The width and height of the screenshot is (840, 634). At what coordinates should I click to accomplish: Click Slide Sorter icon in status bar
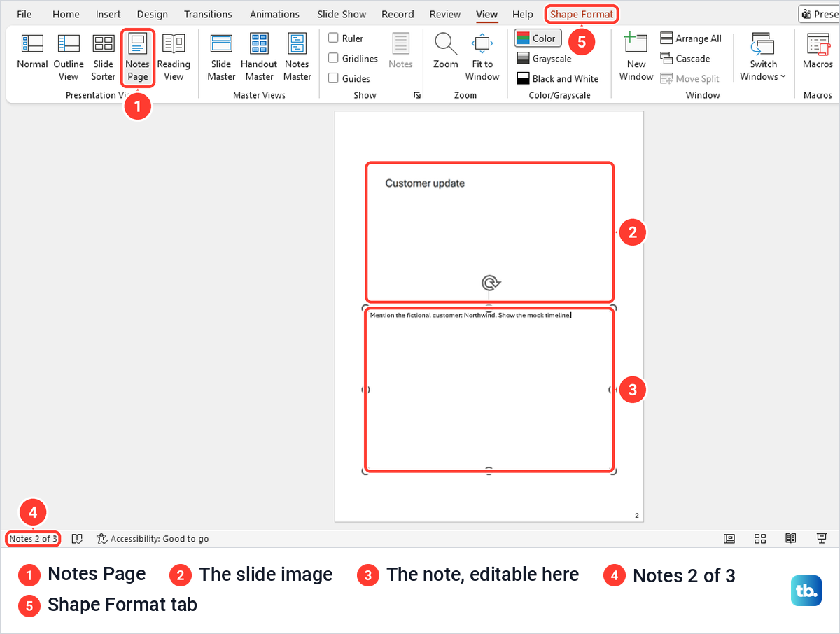coord(760,538)
